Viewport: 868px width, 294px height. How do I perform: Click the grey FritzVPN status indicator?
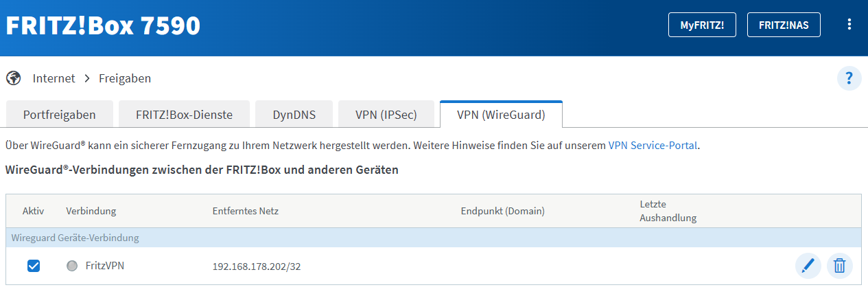72,266
